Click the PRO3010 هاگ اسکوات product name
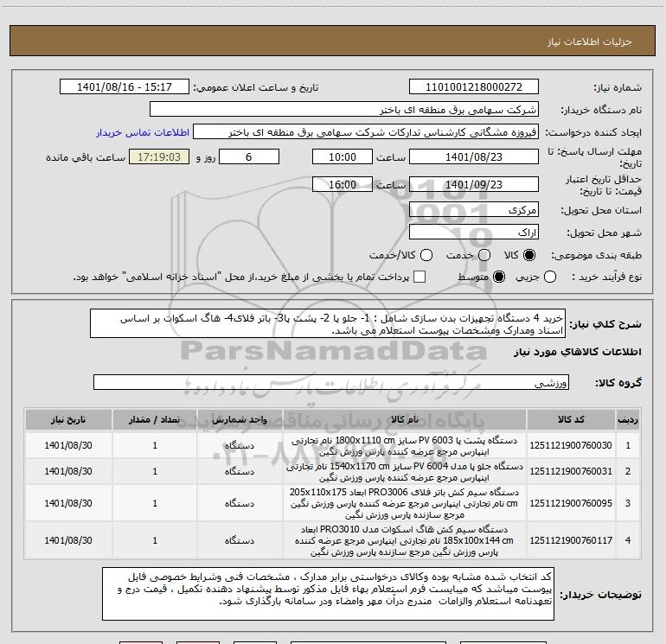The height and width of the screenshot is (644, 666). click(405, 541)
